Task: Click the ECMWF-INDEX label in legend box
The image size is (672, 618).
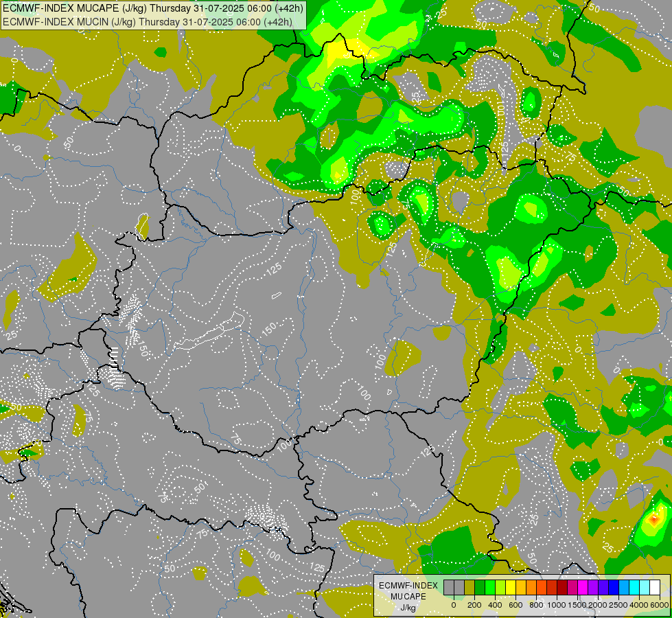Action: tap(408, 586)
